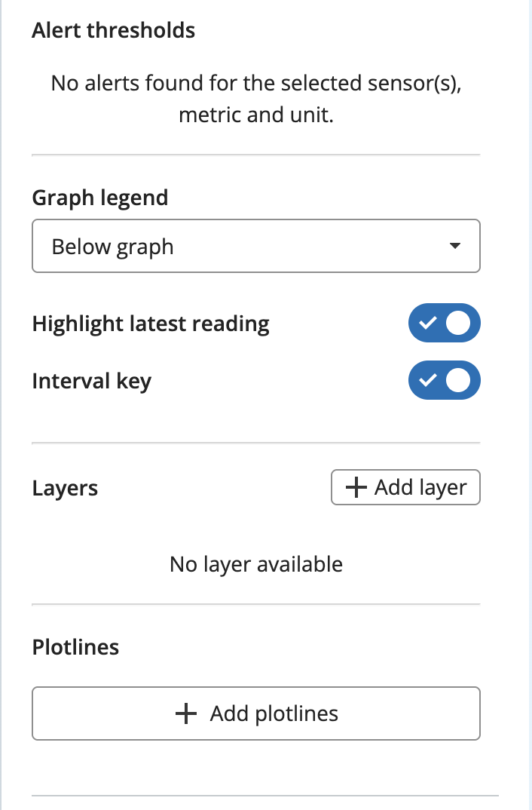Turn off the Interval key switch
Viewport: 532px width, 810px height.
(445, 380)
